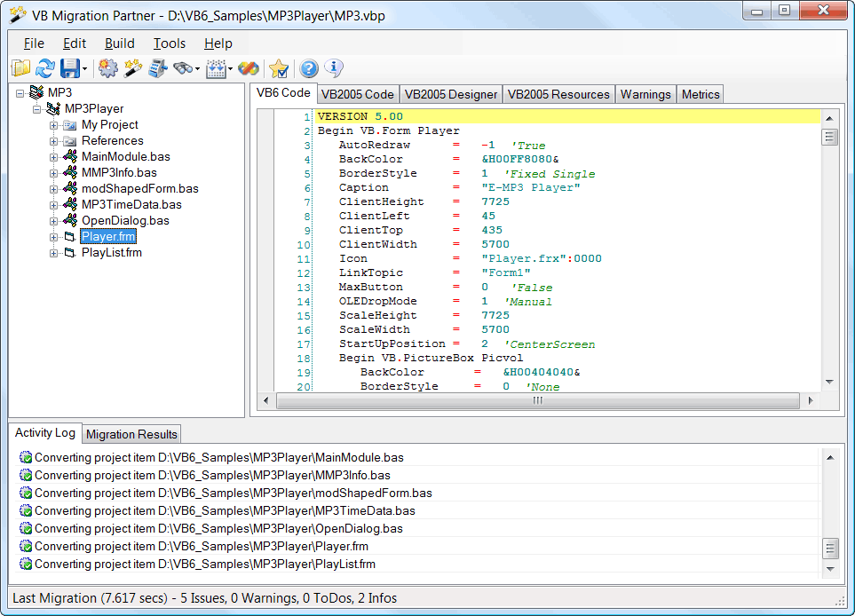Click the VERSION 5.00 code line

pyautogui.click(x=569, y=116)
